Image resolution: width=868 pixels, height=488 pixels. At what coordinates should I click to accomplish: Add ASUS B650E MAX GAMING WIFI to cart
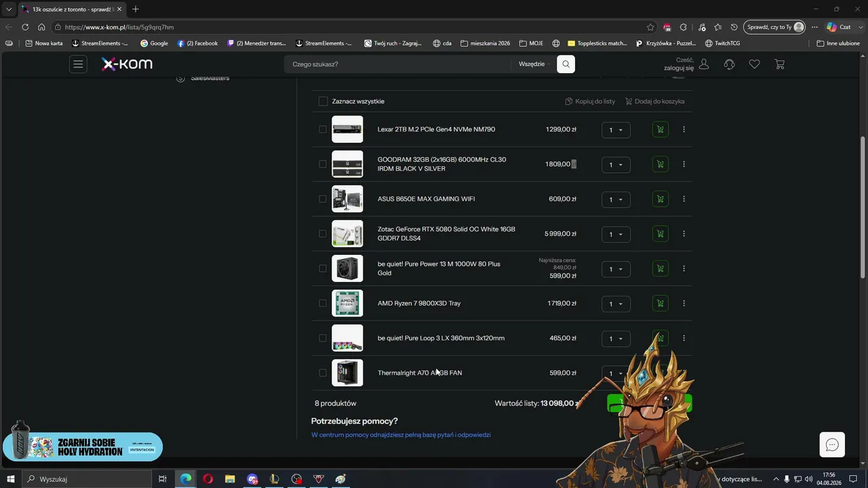coord(660,199)
